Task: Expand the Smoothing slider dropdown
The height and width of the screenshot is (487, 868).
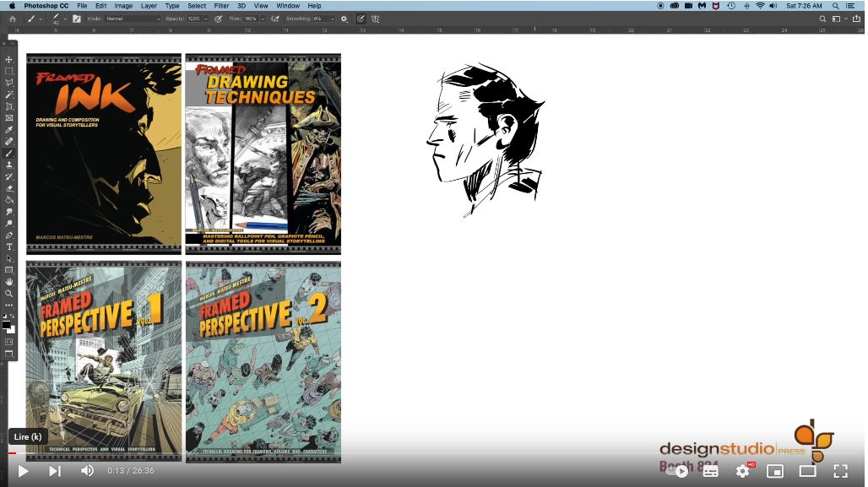Action: [x=332, y=19]
